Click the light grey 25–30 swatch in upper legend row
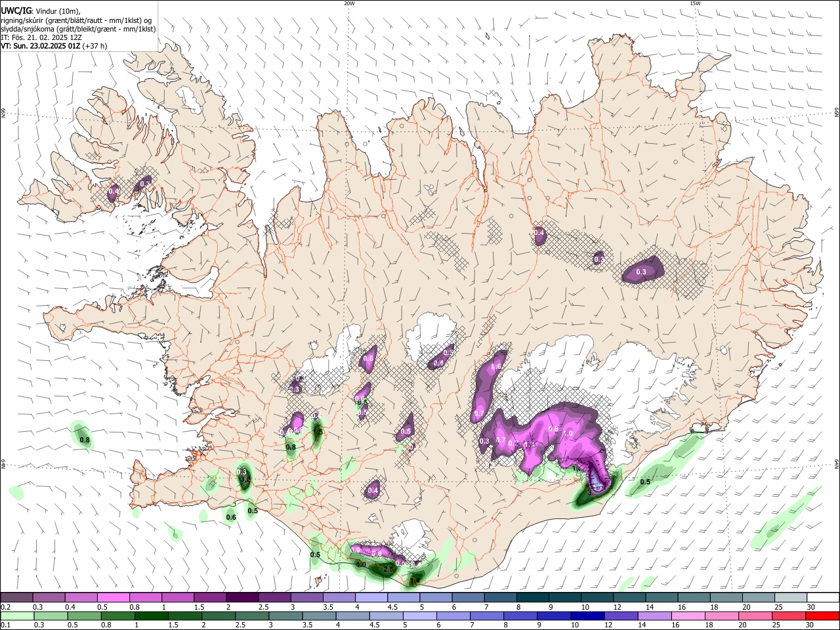 tap(791, 597)
